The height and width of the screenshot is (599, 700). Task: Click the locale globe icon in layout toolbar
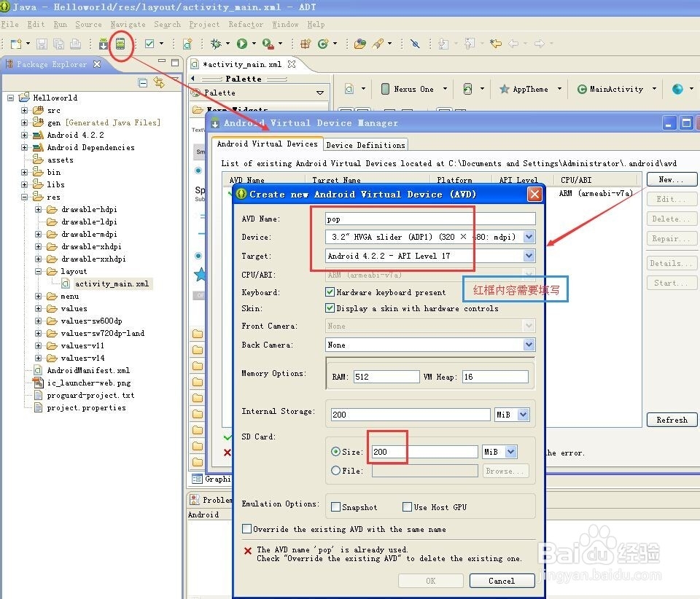pos(677,89)
